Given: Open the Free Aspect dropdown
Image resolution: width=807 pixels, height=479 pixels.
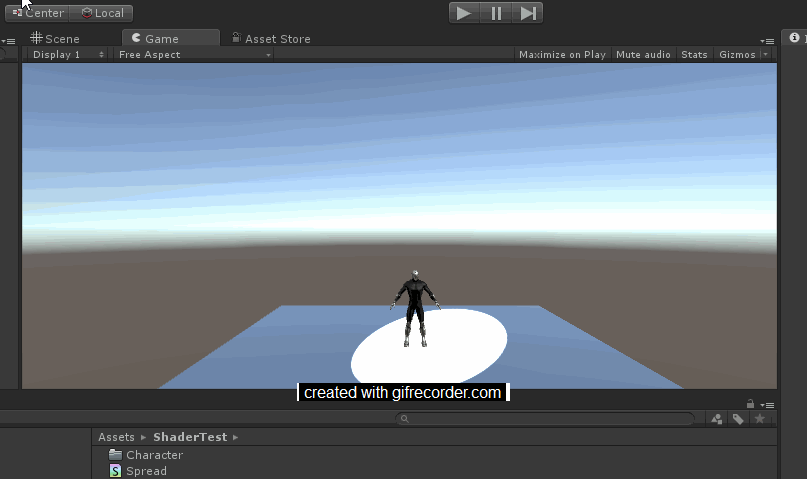Looking at the screenshot, I should click(194, 55).
